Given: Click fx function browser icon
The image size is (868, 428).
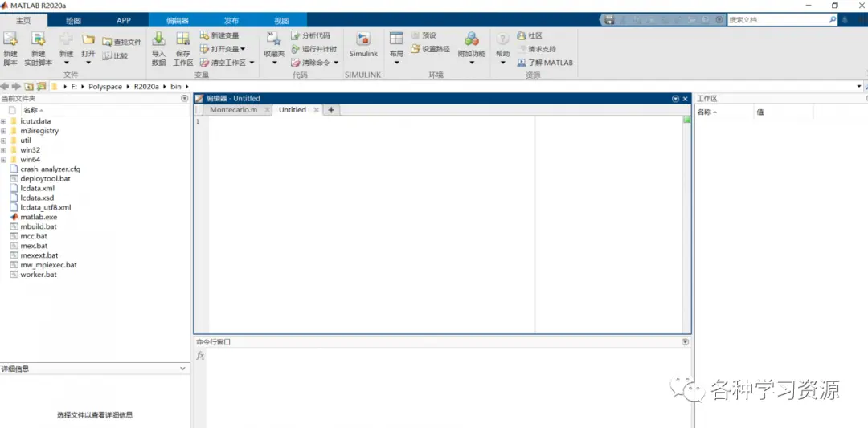Looking at the screenshot, I should click(x=200, y=356).
